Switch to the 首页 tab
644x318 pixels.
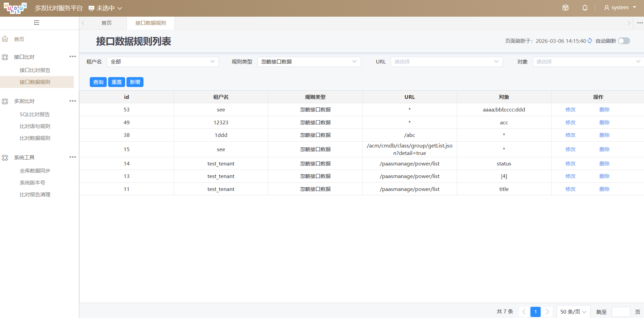pos(106,23)
